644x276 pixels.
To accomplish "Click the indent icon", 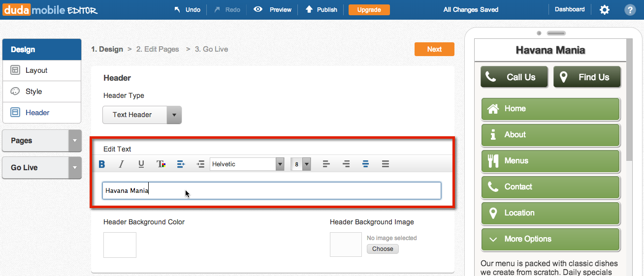I will pos(200,164).
